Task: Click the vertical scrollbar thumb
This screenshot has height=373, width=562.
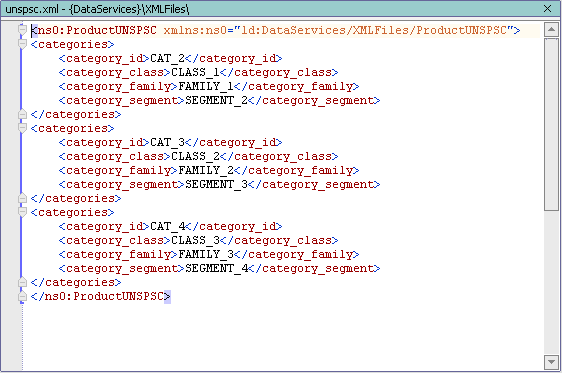Action: point(551,124)
